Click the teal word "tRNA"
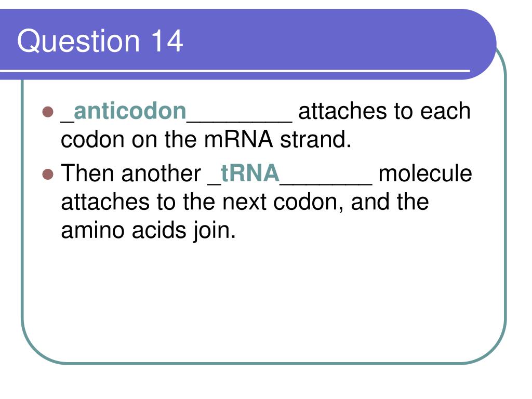 250,174
